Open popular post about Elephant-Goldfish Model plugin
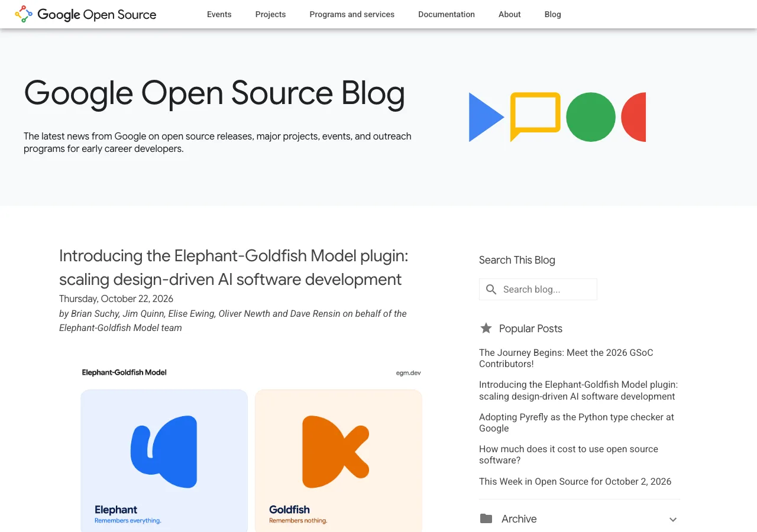The width and height of the screenshot is (757, 532). click(578, 390)
